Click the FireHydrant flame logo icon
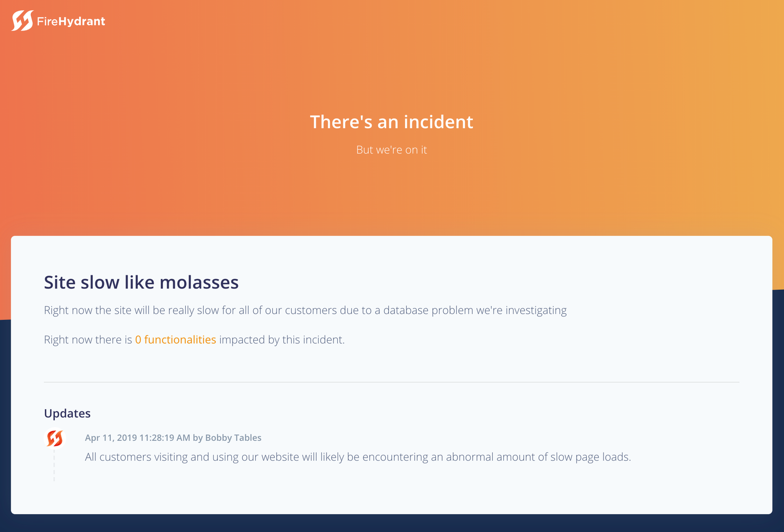 (23, 21)
